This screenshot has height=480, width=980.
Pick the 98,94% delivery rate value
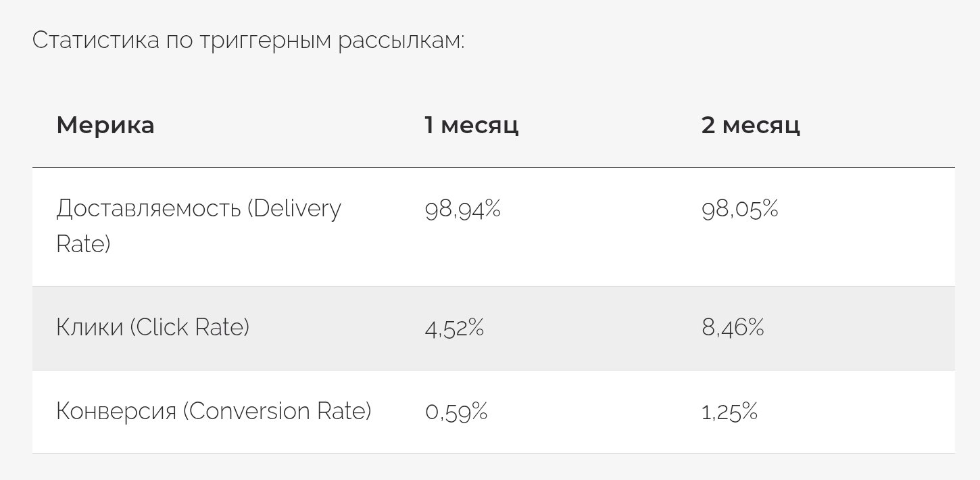pyautogui.click(x=463, y=210)
